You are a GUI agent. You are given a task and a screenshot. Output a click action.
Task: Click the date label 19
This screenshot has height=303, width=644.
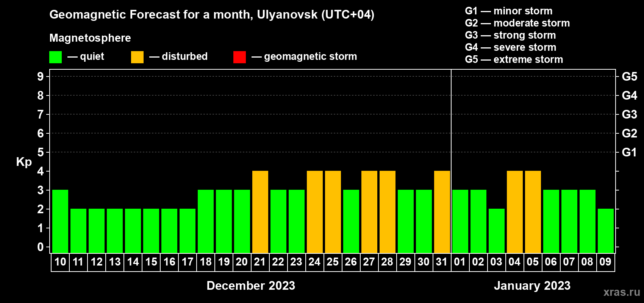[224, 262]
